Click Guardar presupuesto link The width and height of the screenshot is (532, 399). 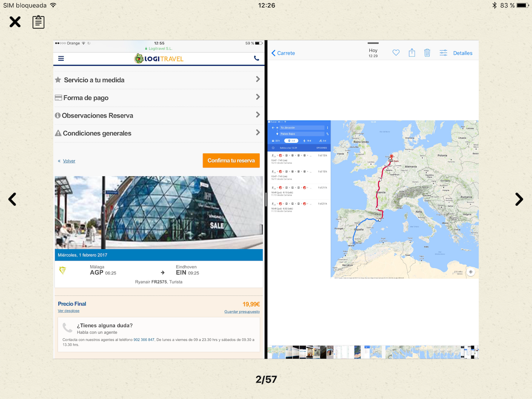(242, 312)
